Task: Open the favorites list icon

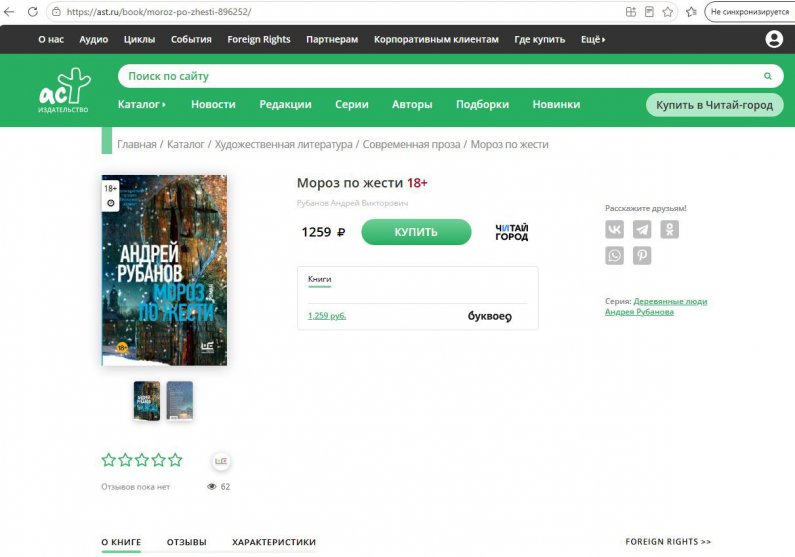Action: point(691,12)
